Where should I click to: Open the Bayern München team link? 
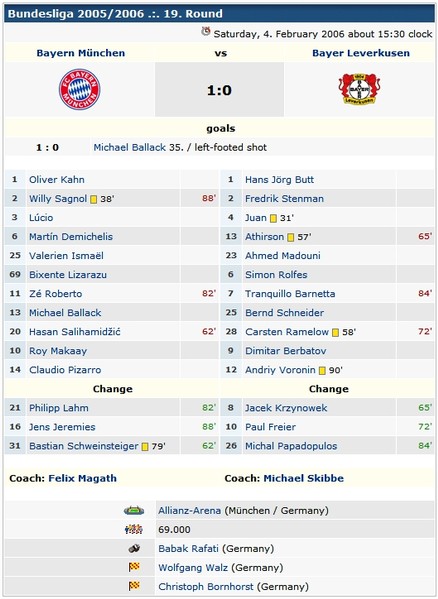tap(81, 53)
